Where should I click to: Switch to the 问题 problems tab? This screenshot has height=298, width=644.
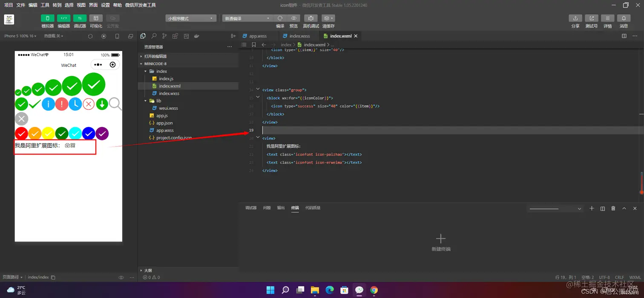click(x=267, y=208)
